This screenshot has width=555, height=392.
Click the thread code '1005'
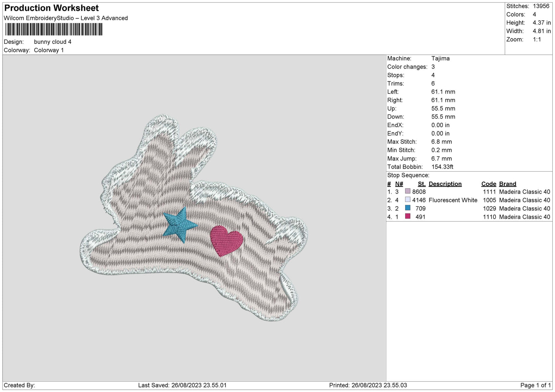click(x=489, y=200)
